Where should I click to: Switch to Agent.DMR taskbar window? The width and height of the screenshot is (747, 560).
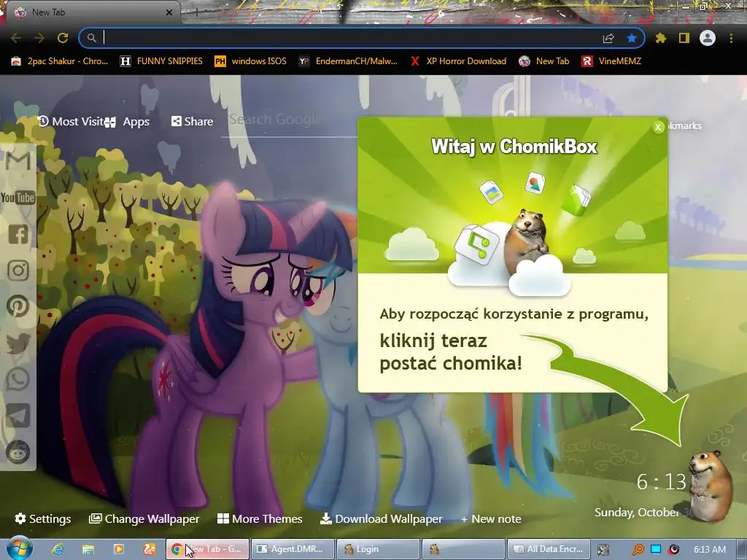click(x=293, y=549)
